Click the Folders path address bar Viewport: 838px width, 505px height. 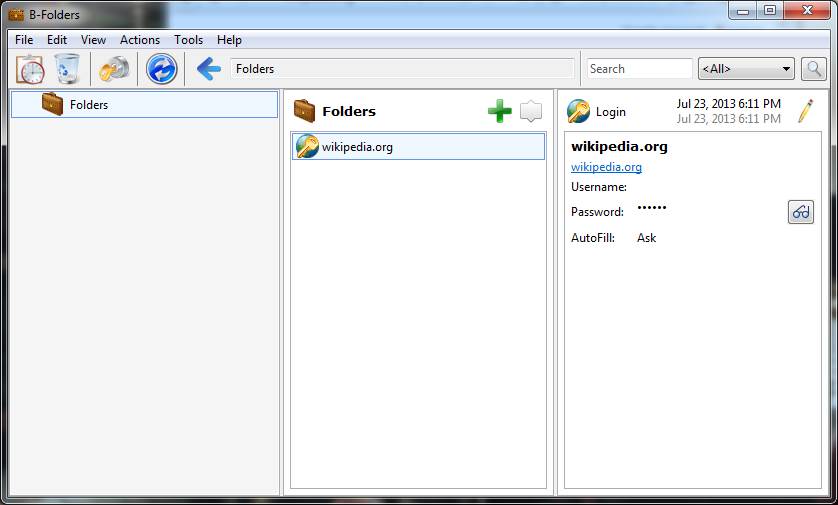pyautogui.click(x=402, y=69)
